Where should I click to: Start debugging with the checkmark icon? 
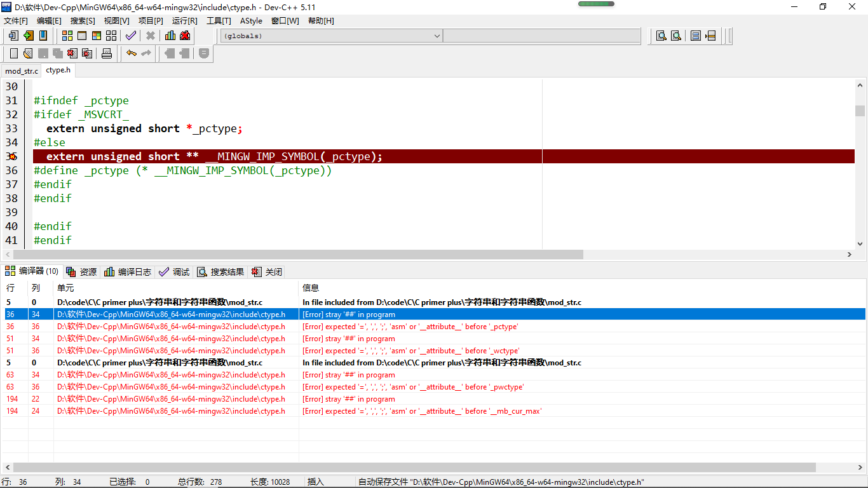(131, 36)
